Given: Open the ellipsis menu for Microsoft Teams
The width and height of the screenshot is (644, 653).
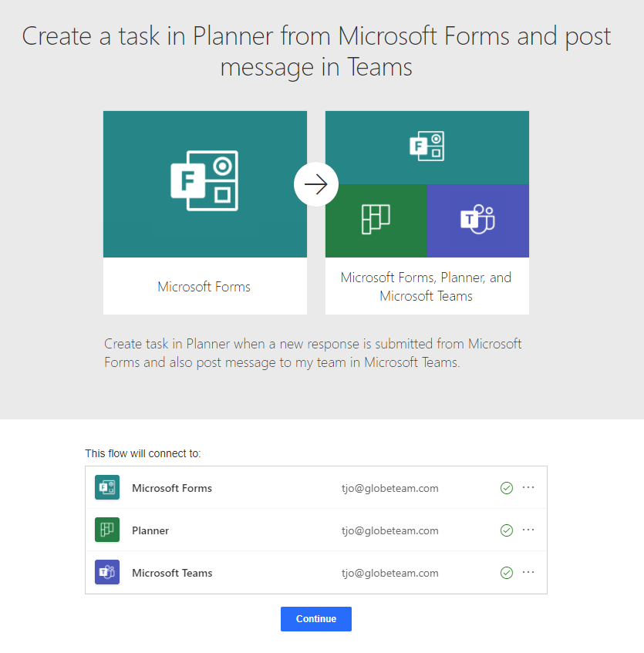Looking at the screenshot, I should pyautogui.click(x=528, y=572).
